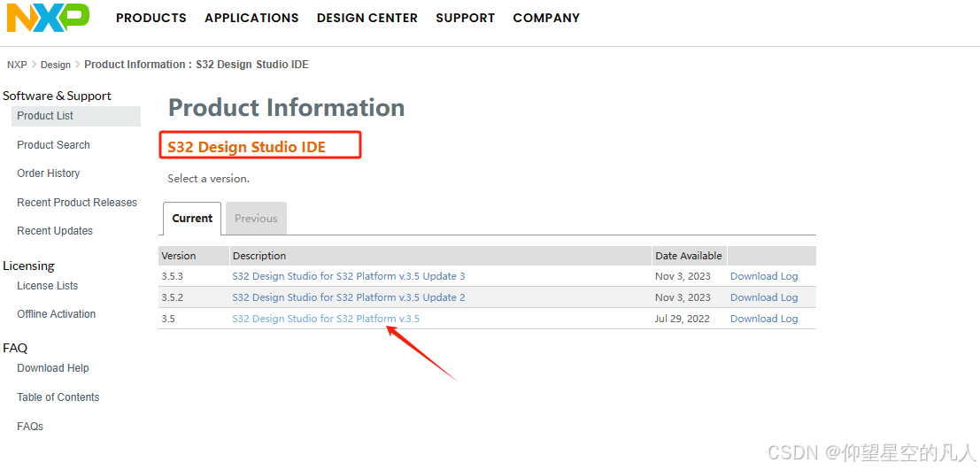Go to Design breadcrumb link

tap(56, 65)
